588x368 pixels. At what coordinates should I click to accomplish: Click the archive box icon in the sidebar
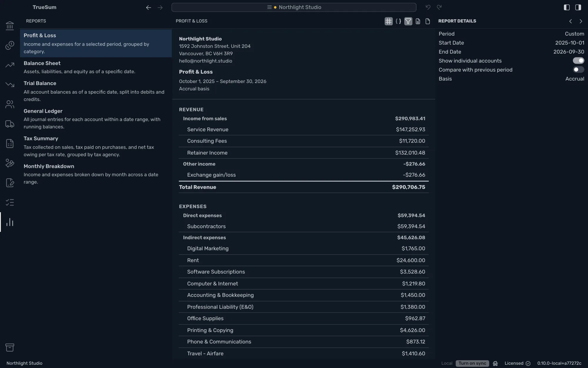10,347
